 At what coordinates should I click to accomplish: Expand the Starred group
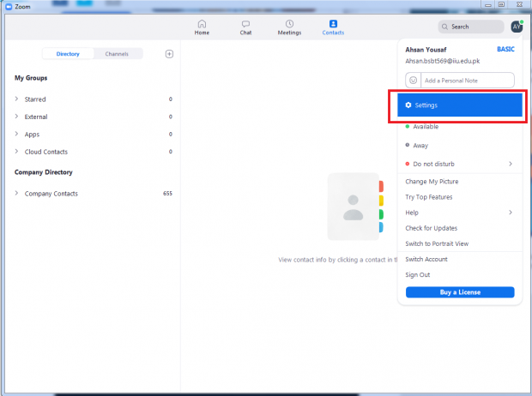tap(16, 99)
